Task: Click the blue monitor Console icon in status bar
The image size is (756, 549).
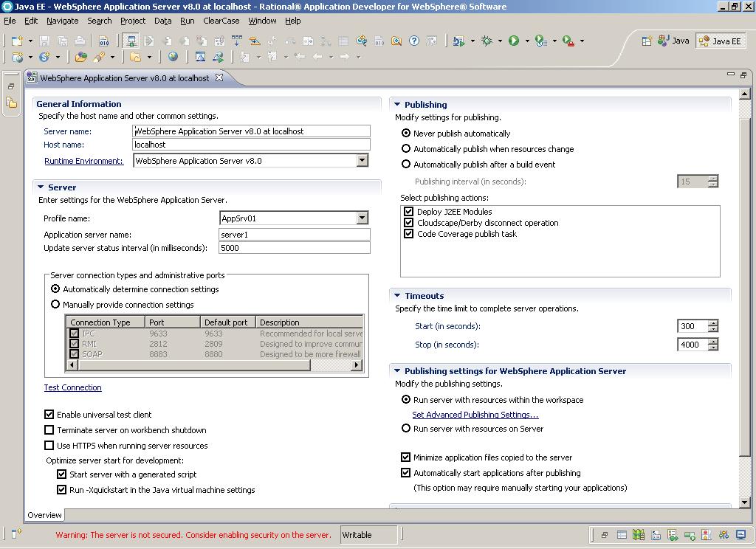Action: (x=740, y=534)
